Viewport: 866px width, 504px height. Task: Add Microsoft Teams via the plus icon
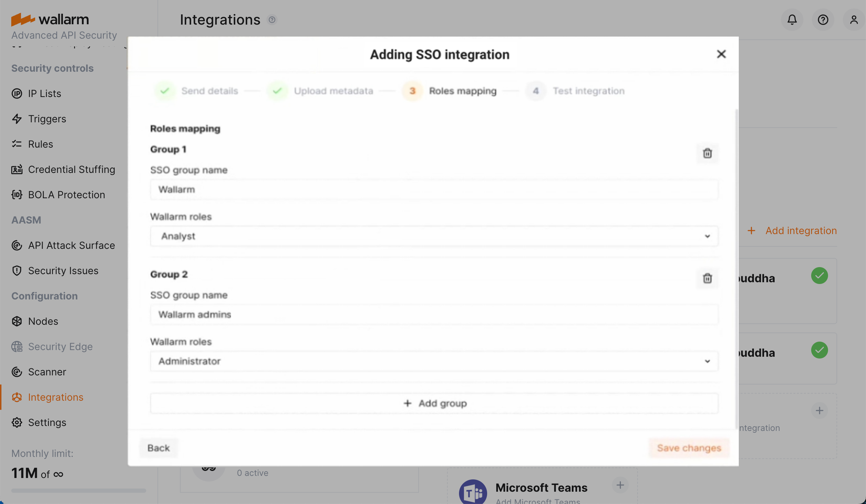click(620, 485)
